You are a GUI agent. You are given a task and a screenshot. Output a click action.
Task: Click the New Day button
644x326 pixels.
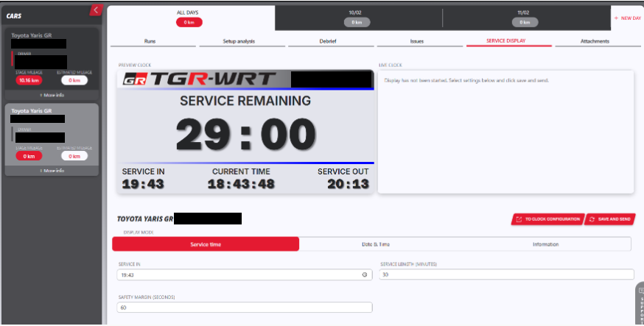(x=627, y=18)
